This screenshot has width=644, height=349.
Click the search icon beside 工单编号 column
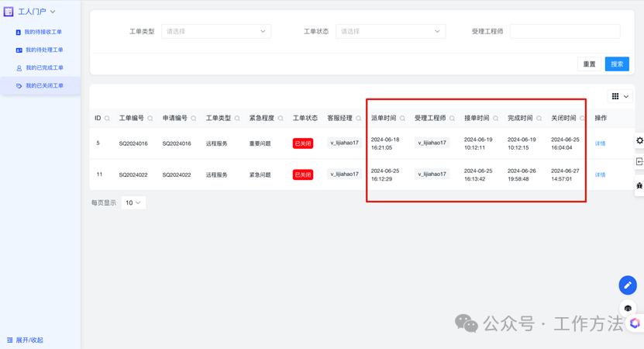coord(150,119)
